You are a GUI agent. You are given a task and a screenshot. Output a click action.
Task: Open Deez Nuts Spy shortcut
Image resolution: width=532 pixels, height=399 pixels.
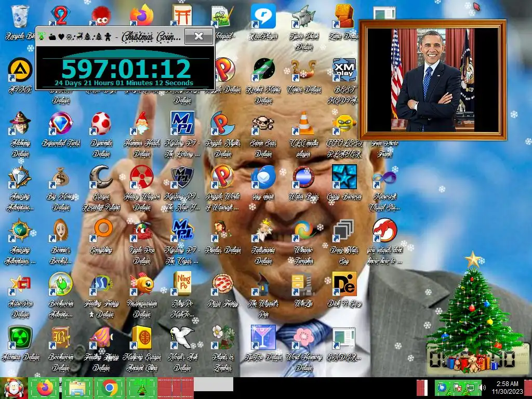point(344,230)
